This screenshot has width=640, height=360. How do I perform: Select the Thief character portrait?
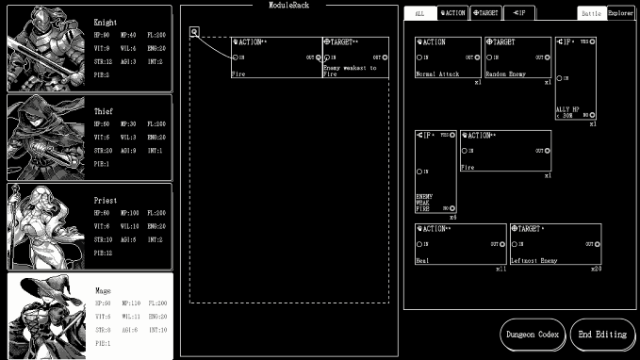[47, 138]
